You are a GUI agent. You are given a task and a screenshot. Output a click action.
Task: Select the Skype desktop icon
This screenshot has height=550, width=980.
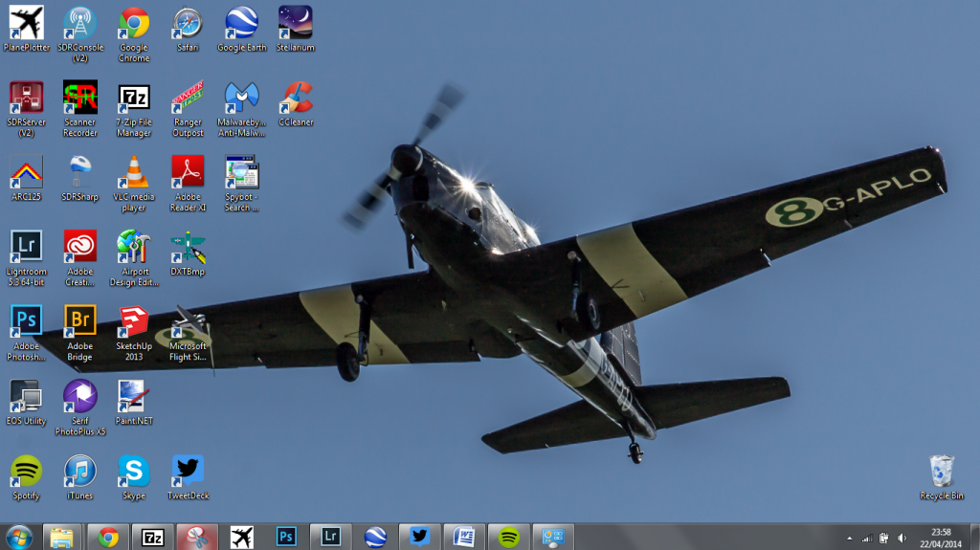(x=134, y=477)
